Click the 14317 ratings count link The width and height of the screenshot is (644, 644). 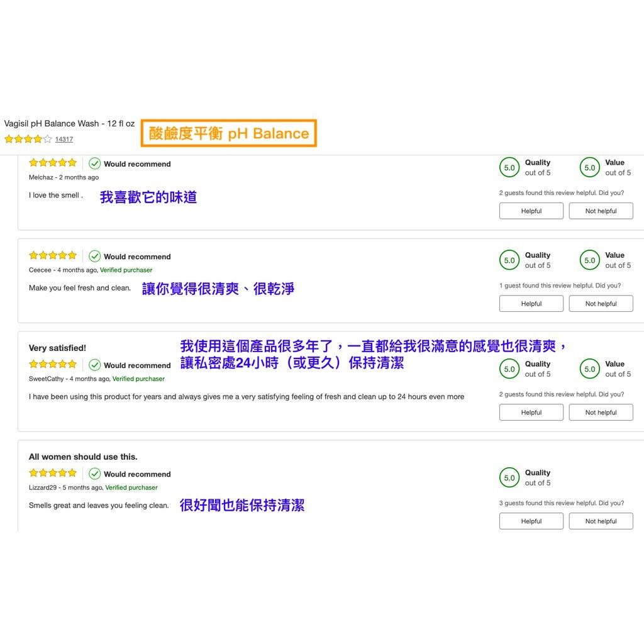[x=64, y=140]
